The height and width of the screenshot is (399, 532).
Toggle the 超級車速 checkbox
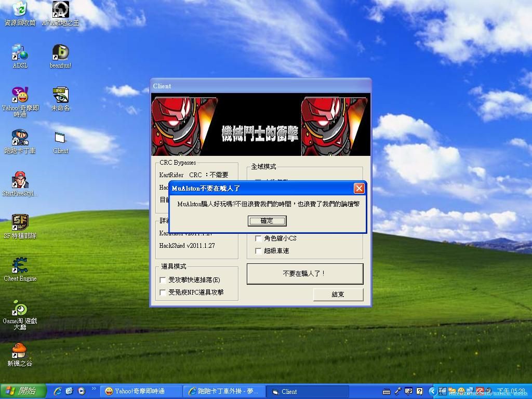[x=258, y=251]
